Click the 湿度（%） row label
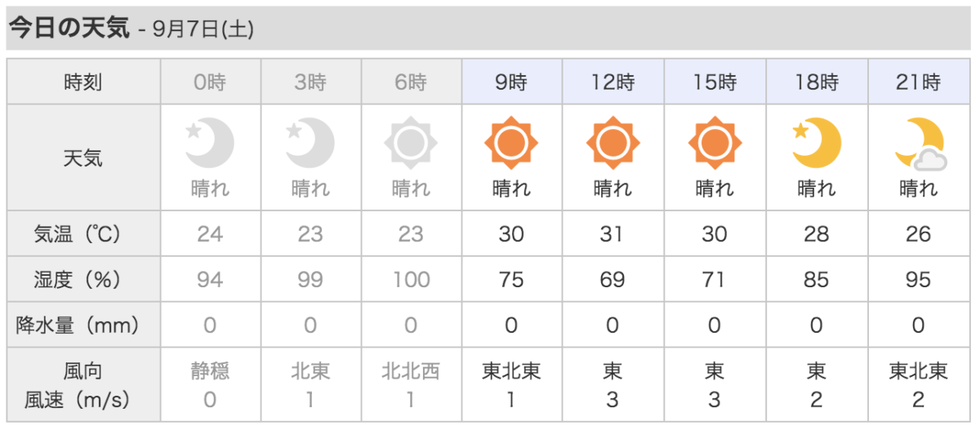The image size is (980, 430). click(83, 280)
